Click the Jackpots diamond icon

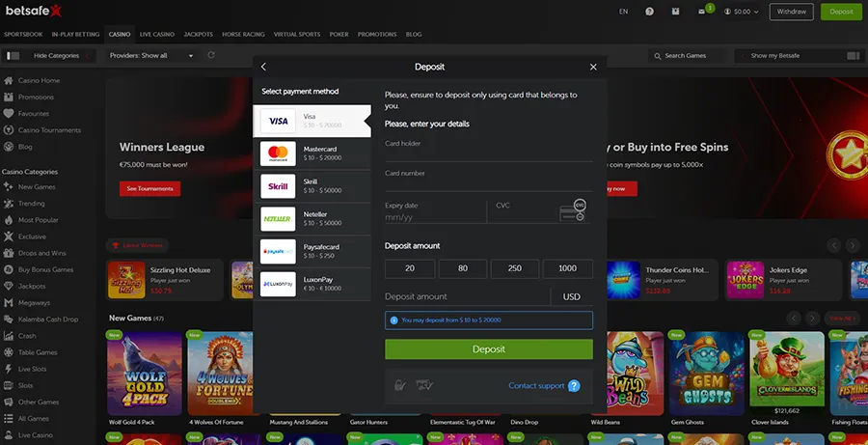[9, 286]
